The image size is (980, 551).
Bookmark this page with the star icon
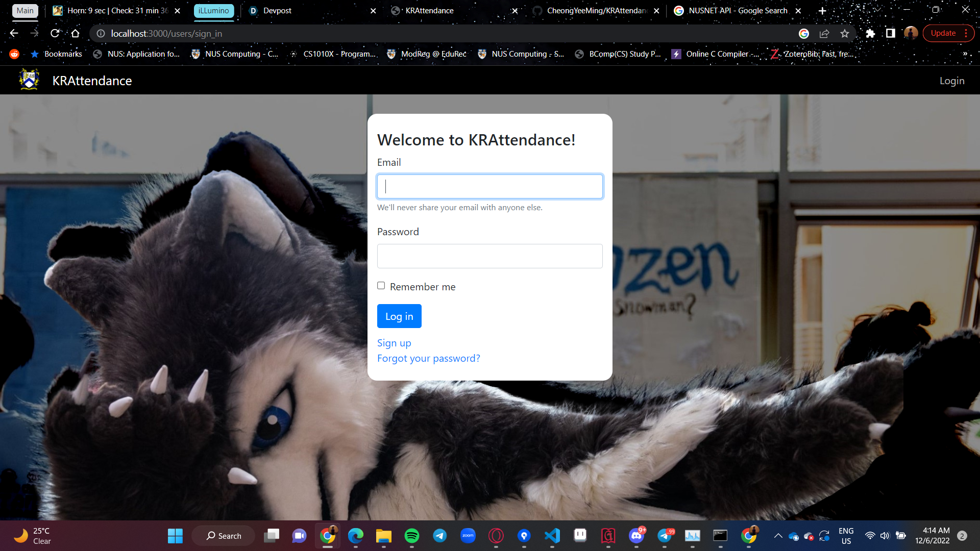pyautogui.click(x=845, y=33)
